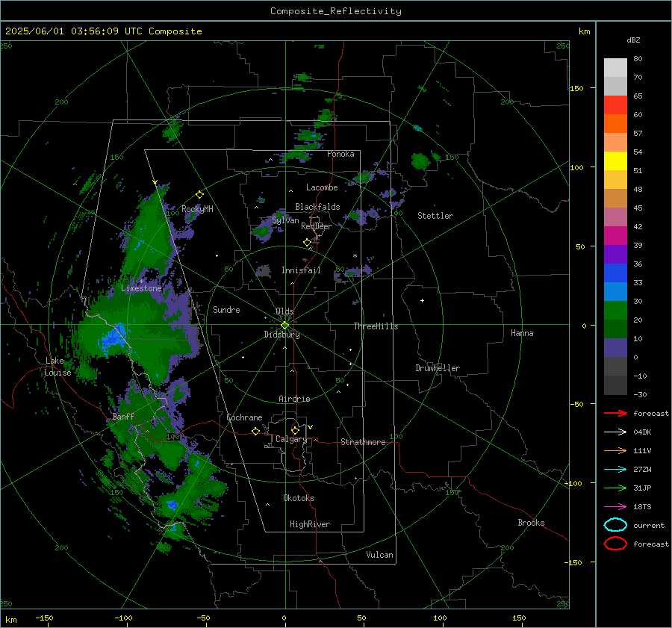Click the HighRiver city label
The width and height of the screenshot is (672, 628).
click(x=310, y=524)
